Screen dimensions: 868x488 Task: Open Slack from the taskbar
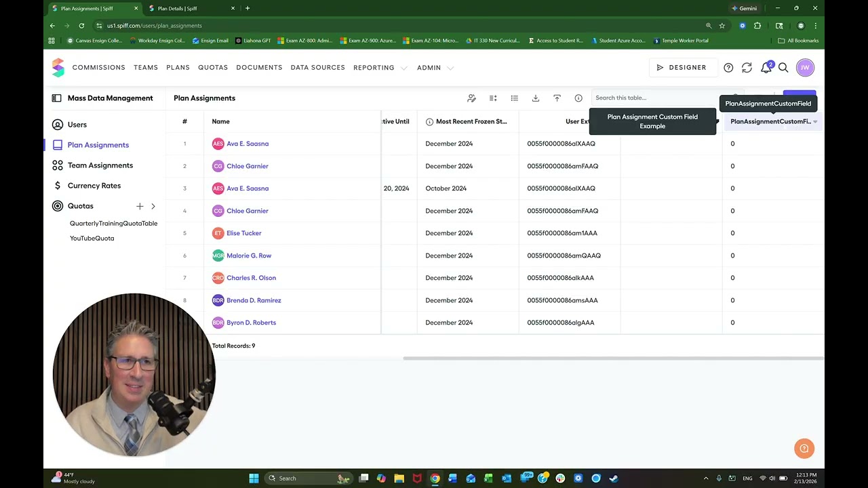coord(560,479)
